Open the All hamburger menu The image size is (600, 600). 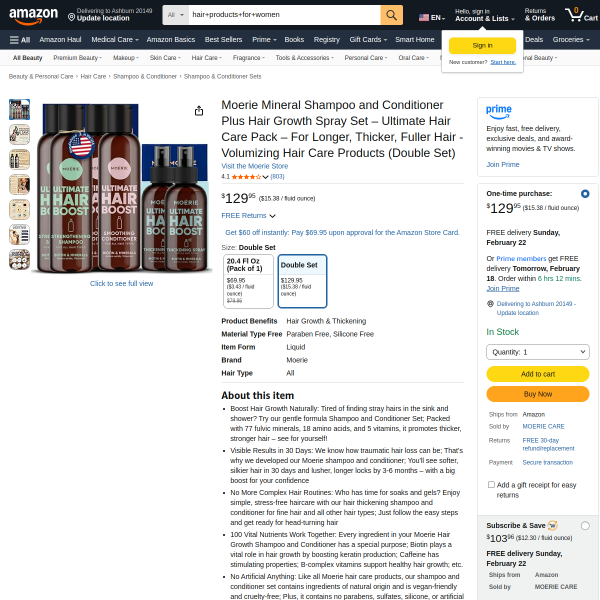pyautogui.click(x=20, y=40)
